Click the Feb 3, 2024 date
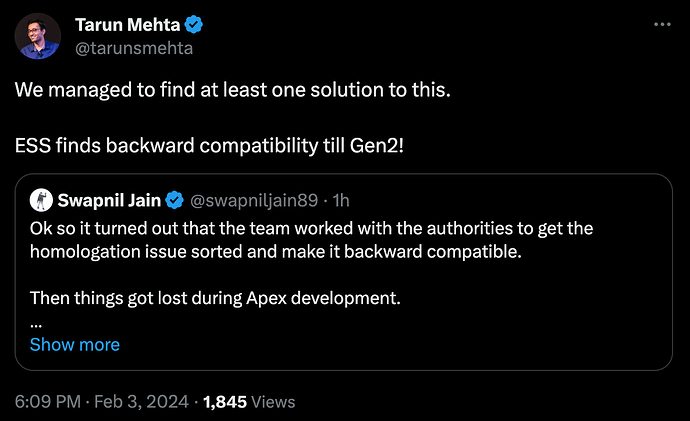The height and width of the screenshot is (421, 690). click(x=141, y=402)
